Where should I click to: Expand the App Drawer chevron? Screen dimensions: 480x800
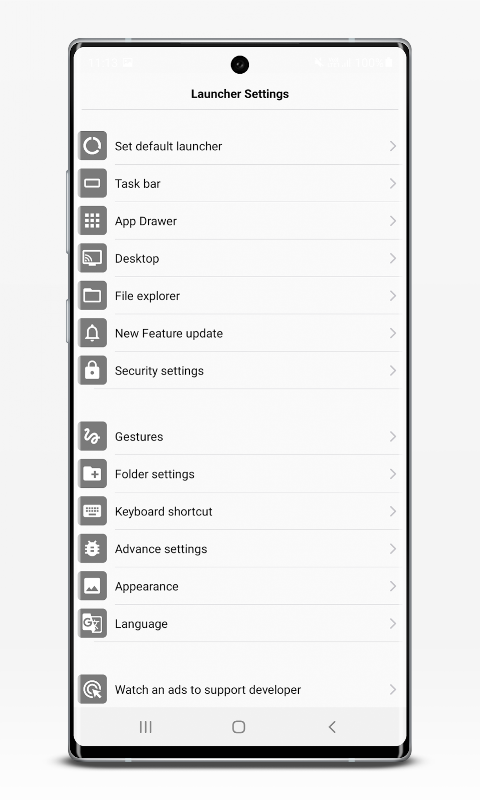tap(393, 221)
